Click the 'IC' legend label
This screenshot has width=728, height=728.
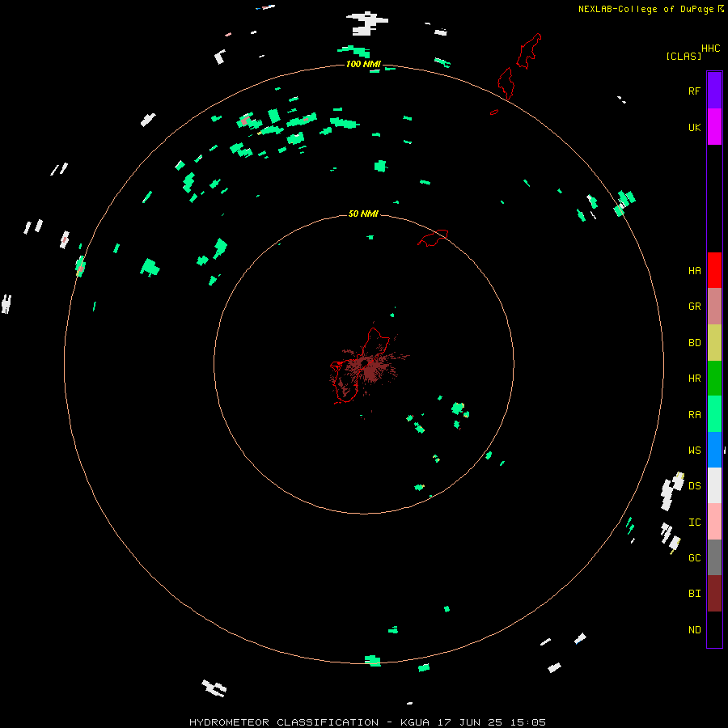(x=694, y=523)
